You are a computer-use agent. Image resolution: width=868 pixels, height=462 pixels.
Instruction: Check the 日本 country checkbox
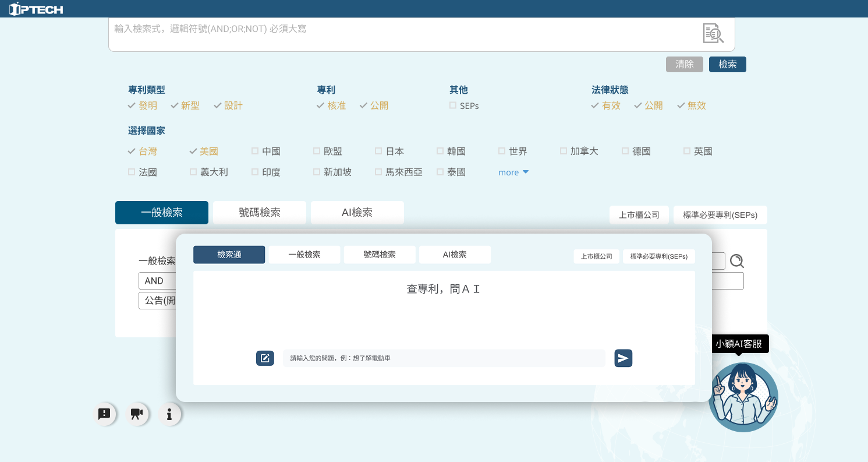coord(378,151)
